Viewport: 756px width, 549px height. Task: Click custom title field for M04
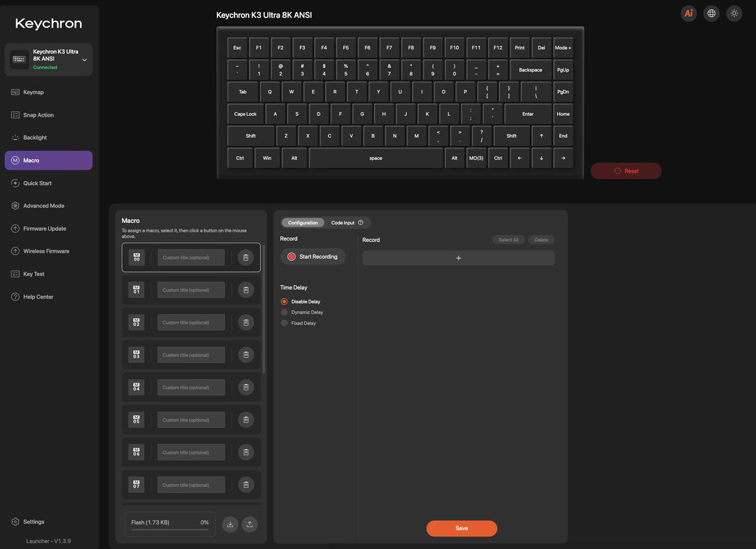tap(191, 387)
